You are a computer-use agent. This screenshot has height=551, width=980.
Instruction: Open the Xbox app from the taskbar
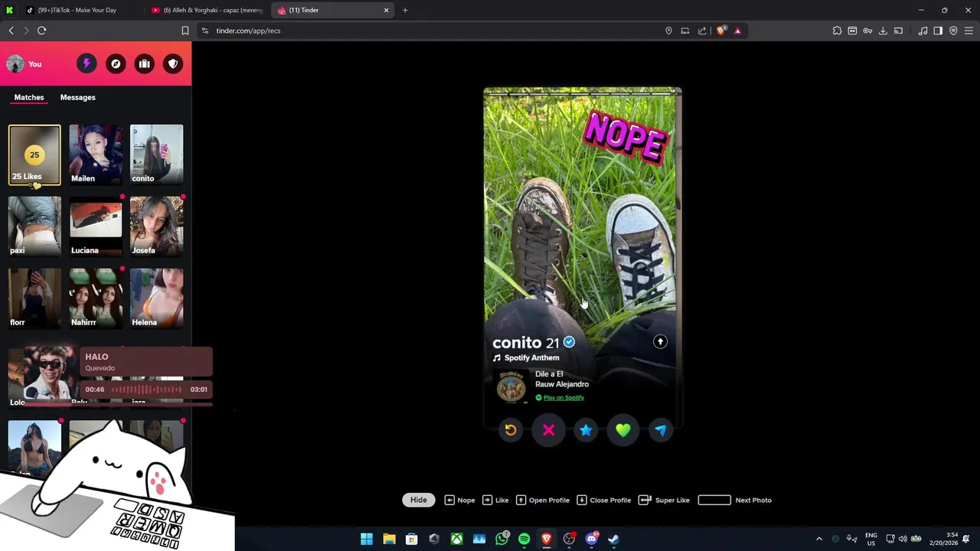coord(456,539)
